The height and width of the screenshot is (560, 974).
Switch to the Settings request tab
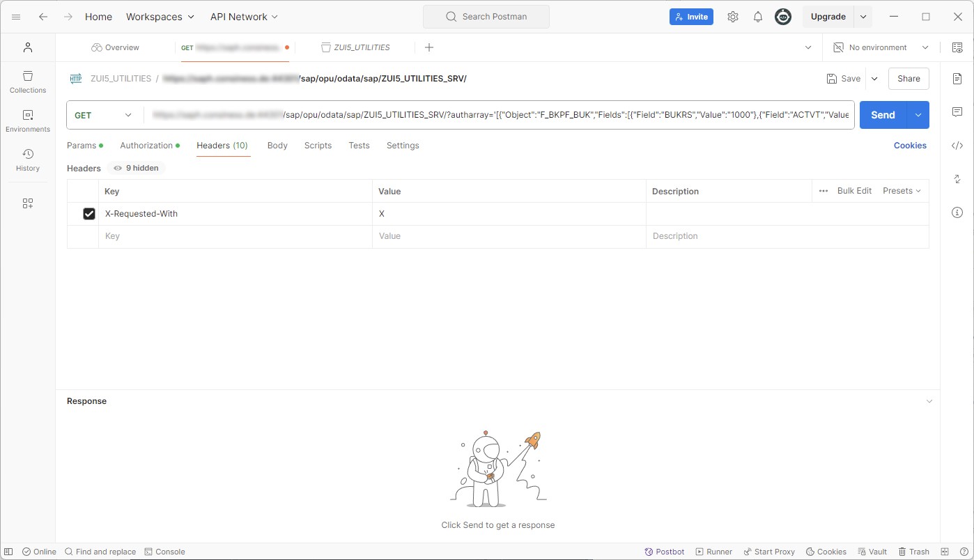[403, 146]
